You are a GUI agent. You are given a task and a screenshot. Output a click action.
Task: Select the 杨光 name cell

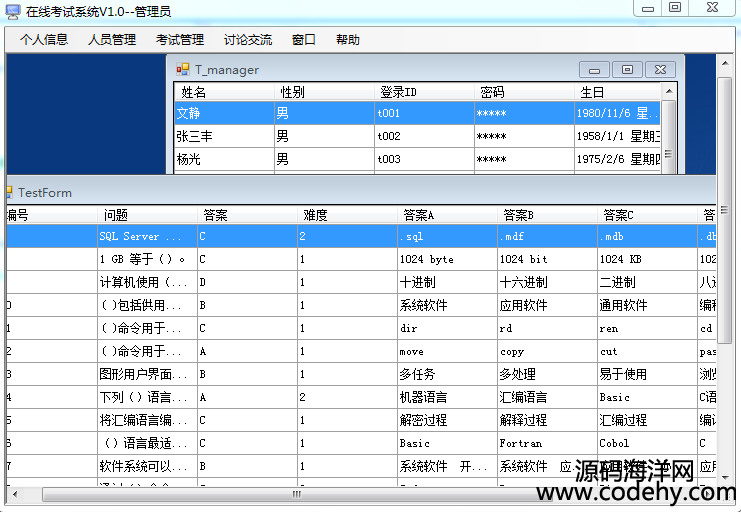[224, 159]
